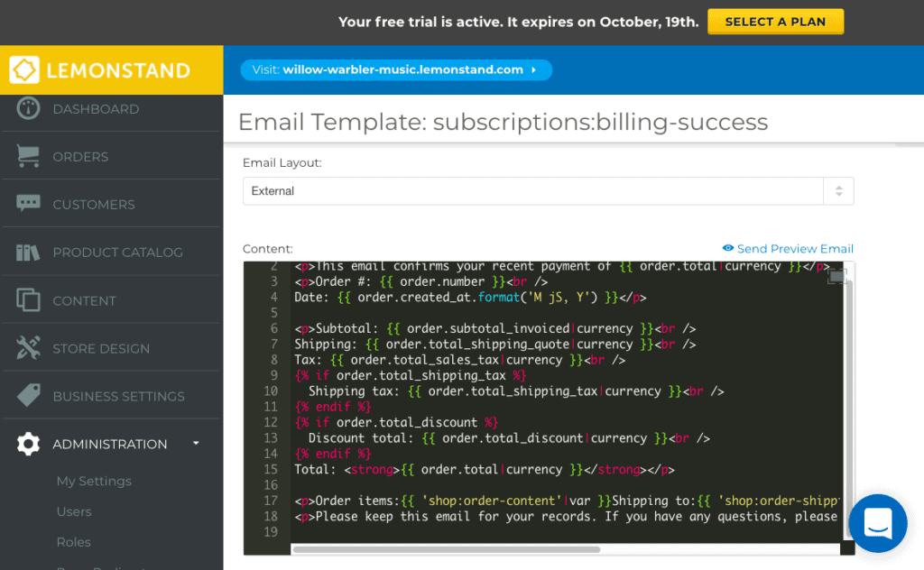924x570 pixels.
Task: Collapse the Administration menu arrow
Action: (x=196, y=444)
